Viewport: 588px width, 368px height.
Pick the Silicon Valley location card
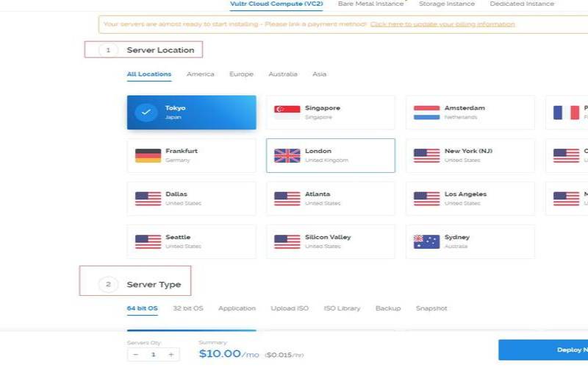[330, 242]
